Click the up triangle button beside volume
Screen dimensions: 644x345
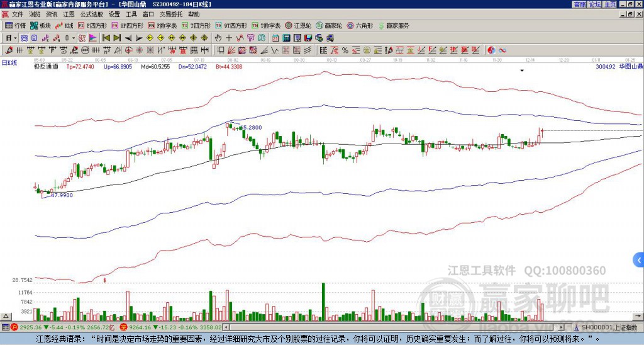tap(6, 316)
